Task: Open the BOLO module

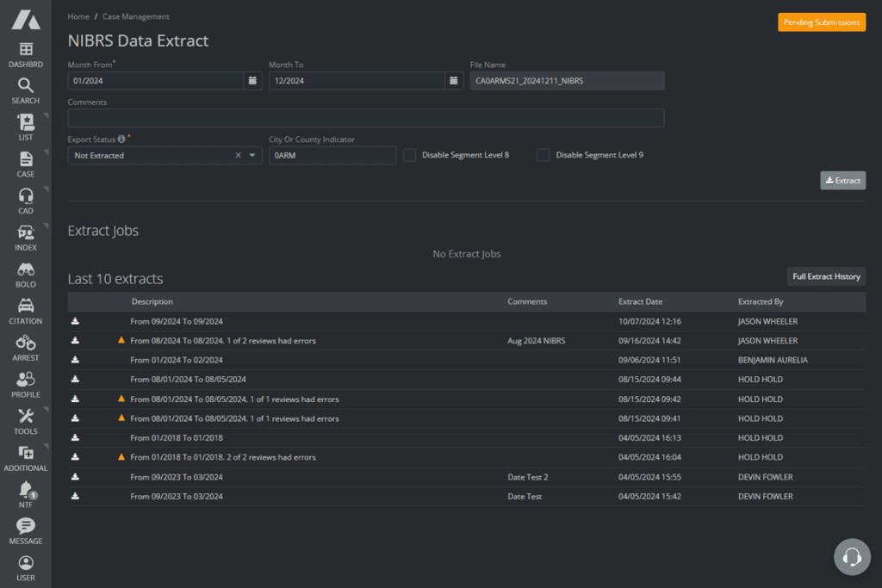Action: (x=25, y=273)
